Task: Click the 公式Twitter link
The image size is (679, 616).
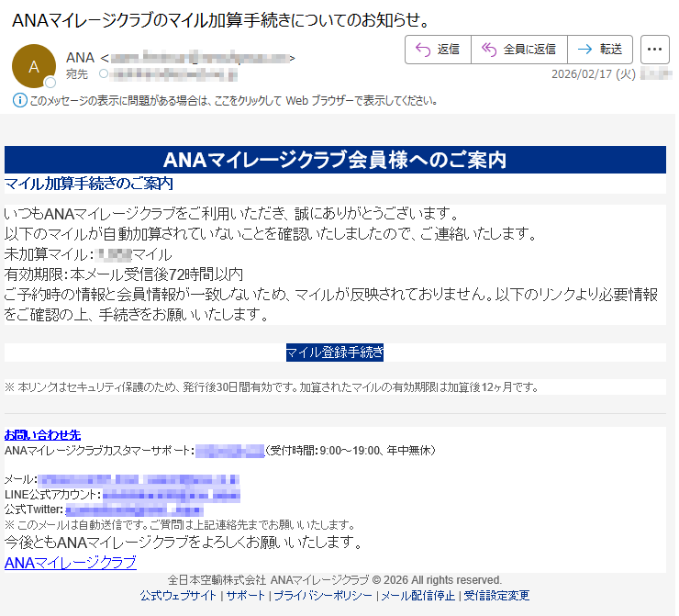Action: [x=133, y=509]
